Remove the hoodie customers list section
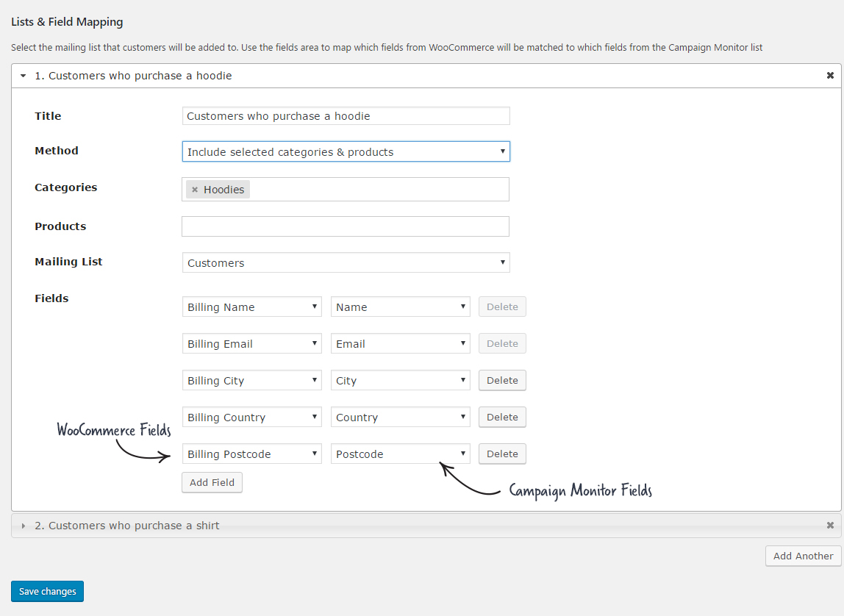844x616 pixels. [x=830, y=76]
